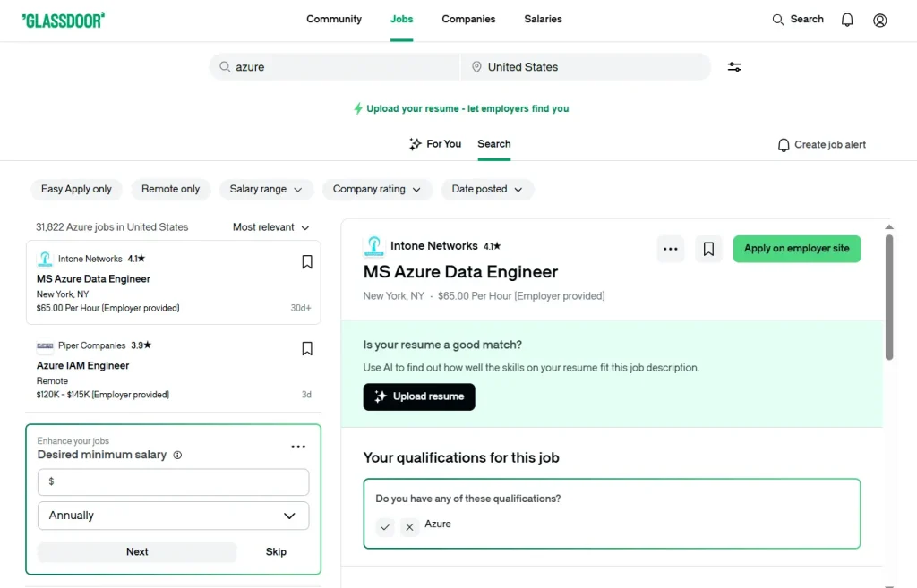Save the Azure IAM Engineer job
The height and width of the screenshot is (588, 917).
click(307, 349)
